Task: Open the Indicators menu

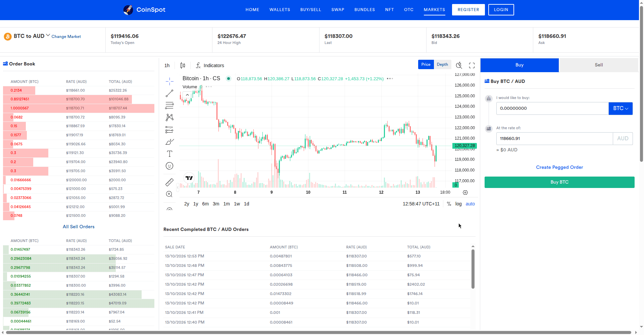Action: coord(210,65)
